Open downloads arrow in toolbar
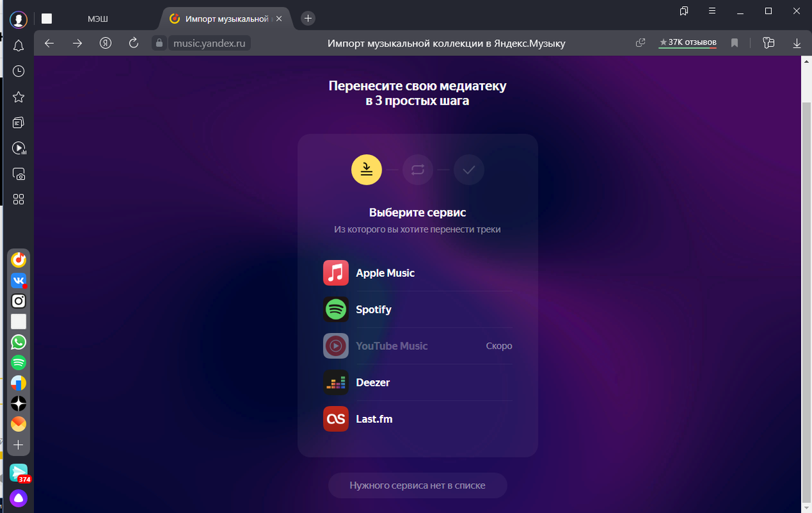The image size is (812, 513). tap(796, 43)
